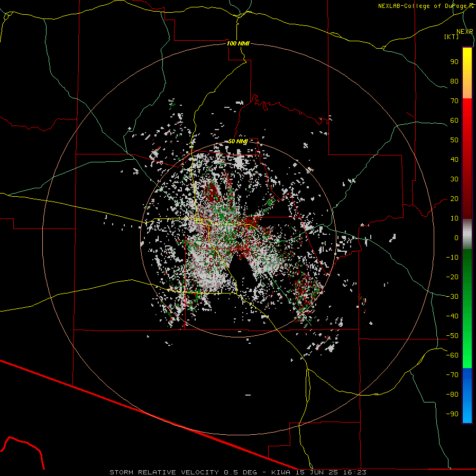The height and width of the screenshot is (476, 476).
Task: Click the -60 value on the velocity scale
Action: coord(452,355)
